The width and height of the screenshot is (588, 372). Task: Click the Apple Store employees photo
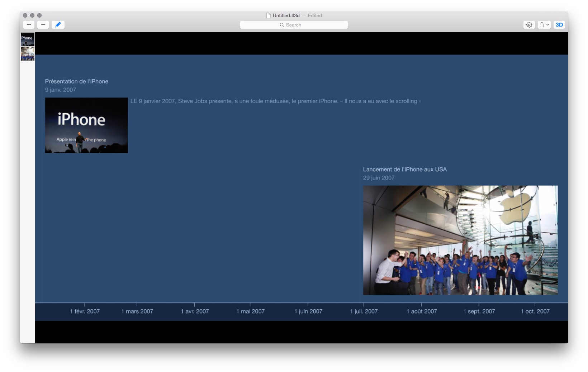point(460,240)
